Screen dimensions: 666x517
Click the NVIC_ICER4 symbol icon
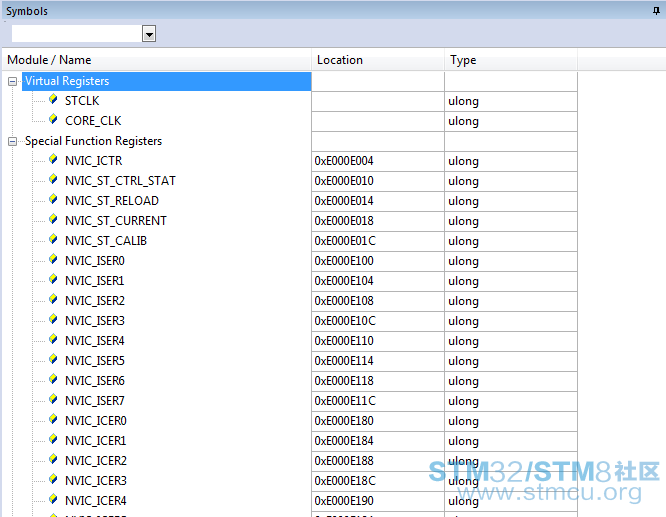coord(53,499)
